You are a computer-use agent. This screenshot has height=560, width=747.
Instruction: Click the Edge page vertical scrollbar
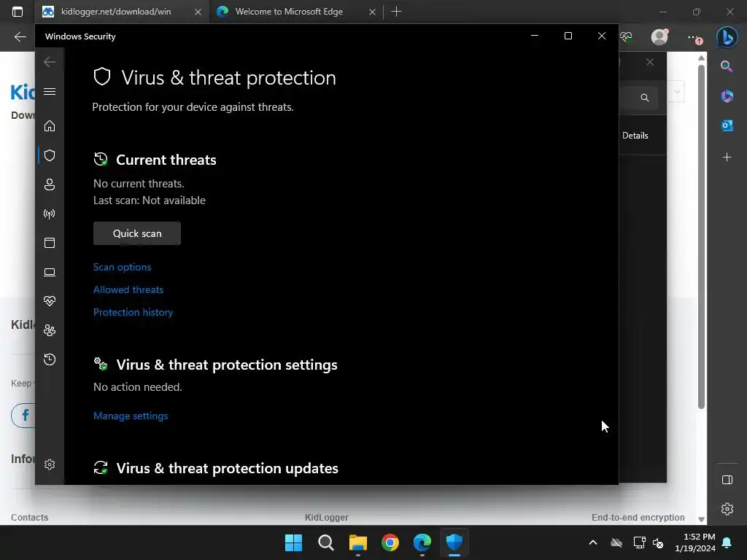701,237
